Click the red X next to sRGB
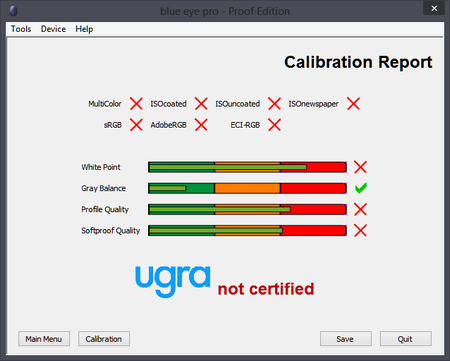The height and width of the screenshot is (361, 450). pos(136,125)
